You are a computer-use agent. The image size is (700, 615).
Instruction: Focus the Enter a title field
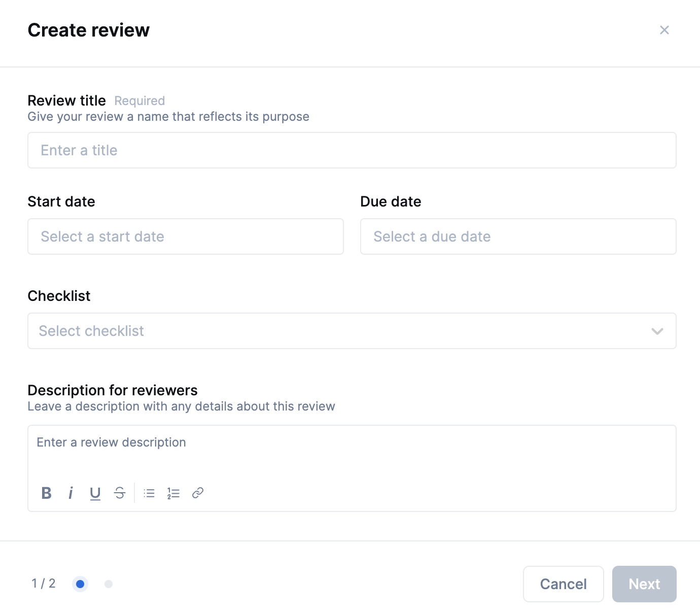[352, 150]
